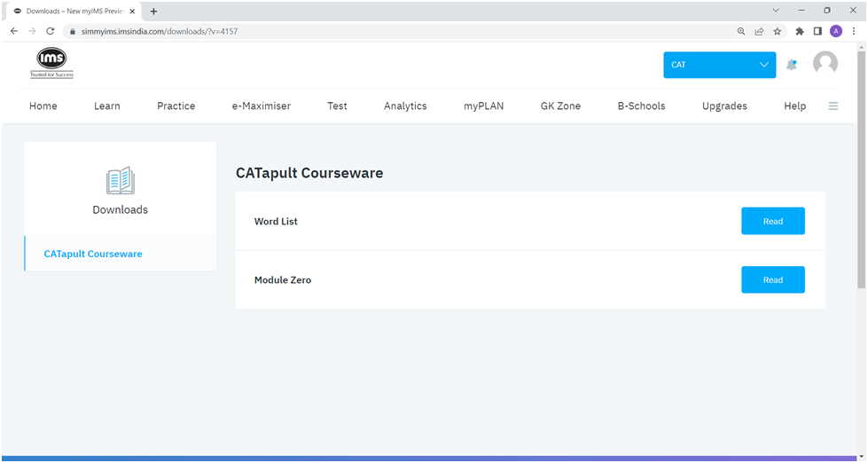Viewport: 868px width, 463px height.
Task: Click the Downloads book icon
Action: (x=120, y=180)
